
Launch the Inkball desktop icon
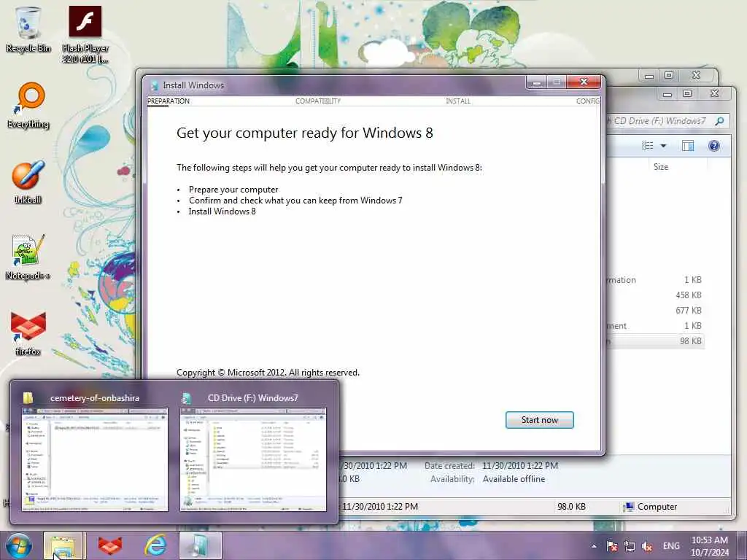[28, 182]
